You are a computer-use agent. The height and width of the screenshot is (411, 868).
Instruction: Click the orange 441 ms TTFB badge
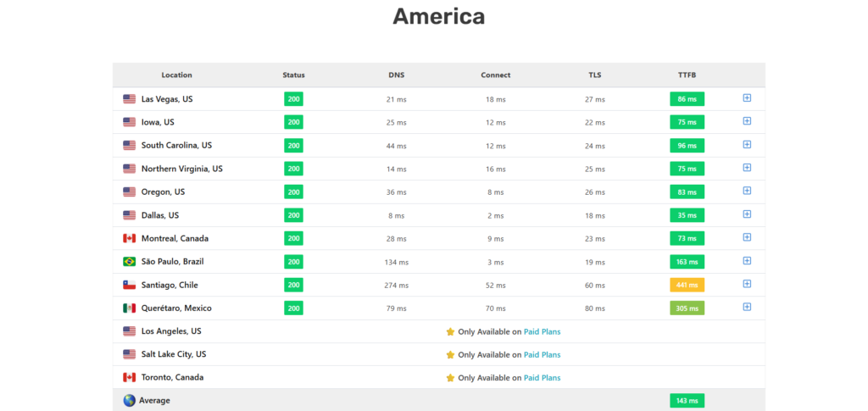click(x=687, y=285)
